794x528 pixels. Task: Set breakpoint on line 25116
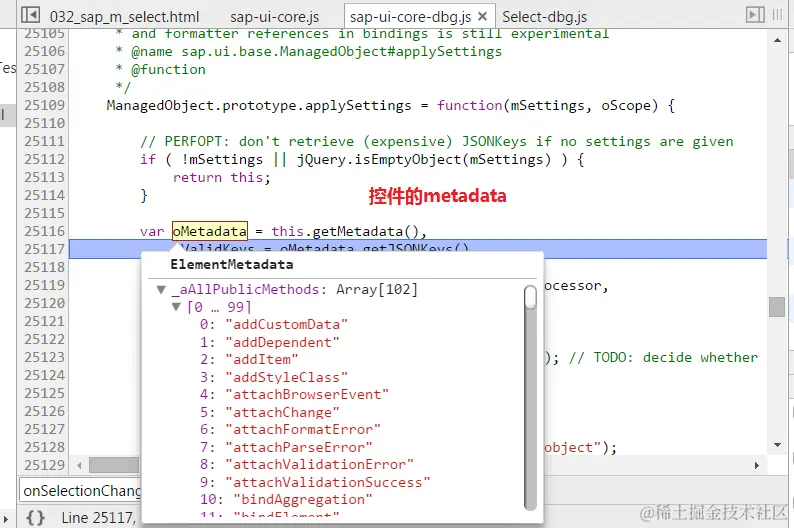pos(45,231)
